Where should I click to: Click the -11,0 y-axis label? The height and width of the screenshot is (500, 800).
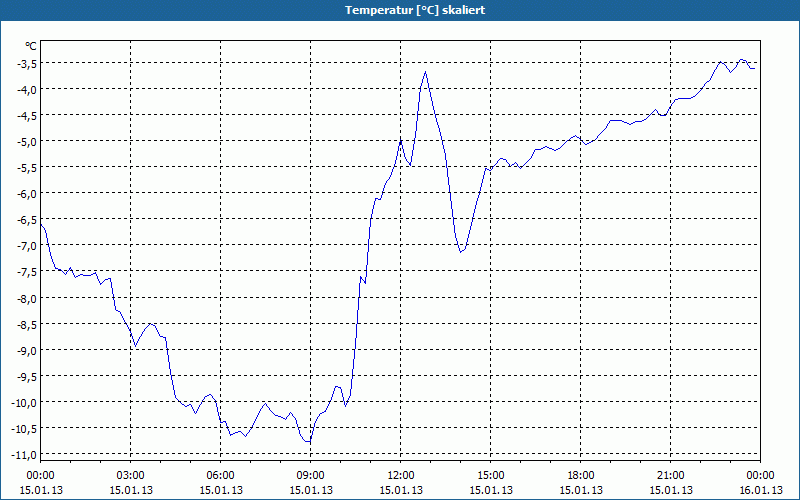25,455
